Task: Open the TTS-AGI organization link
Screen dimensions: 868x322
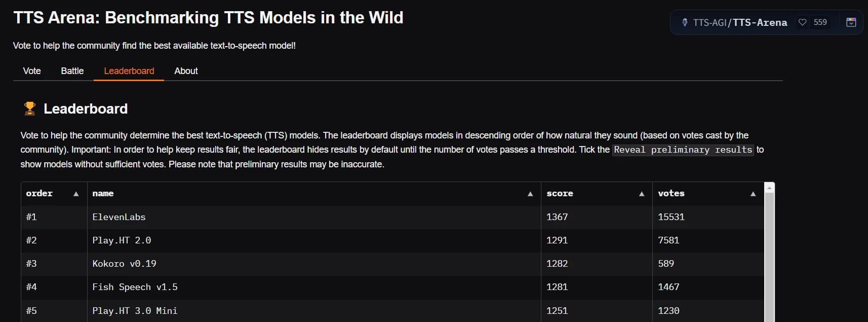Action: (x=709, y=22)
